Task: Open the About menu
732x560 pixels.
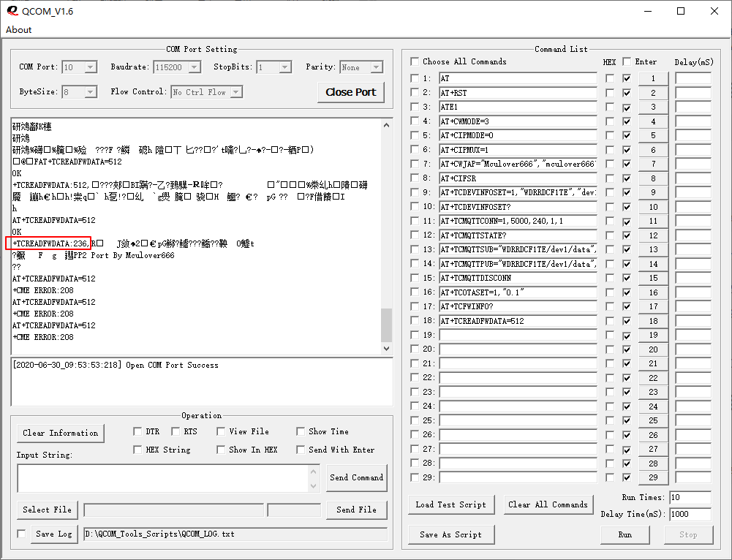Action: [x=19, y=29]
